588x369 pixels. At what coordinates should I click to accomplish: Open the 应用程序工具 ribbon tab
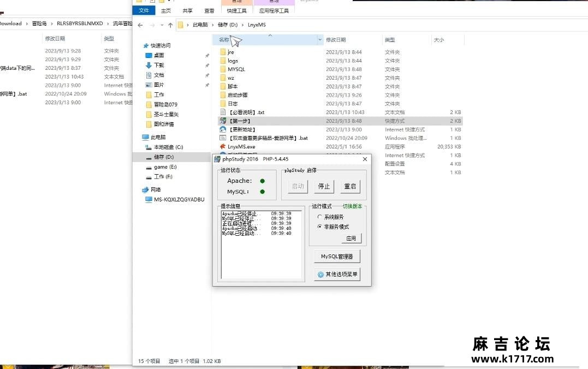pyautogui.click(x=274, y=11)
